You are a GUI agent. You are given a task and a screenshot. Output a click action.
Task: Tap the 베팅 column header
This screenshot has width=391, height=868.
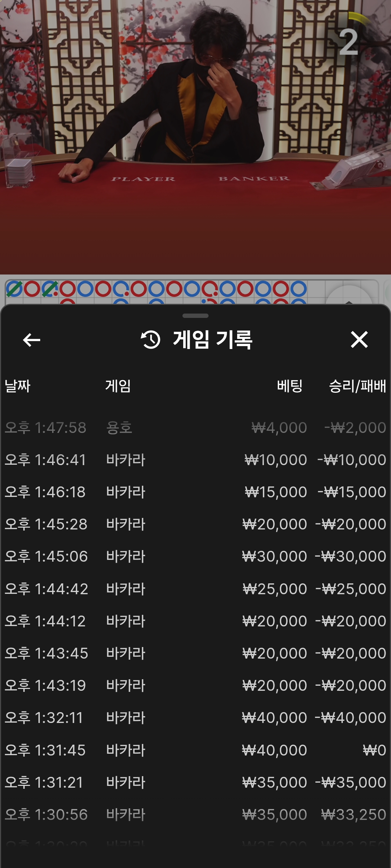290,386
